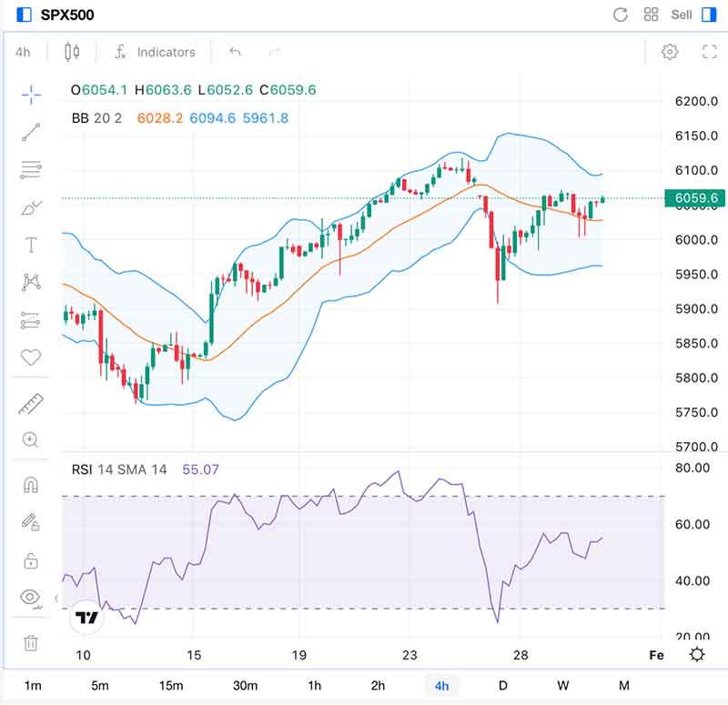The height and width of the screenshot is (705, 728).
Task: Click the zoom in magnifier tool
Action: click(31, 440)
